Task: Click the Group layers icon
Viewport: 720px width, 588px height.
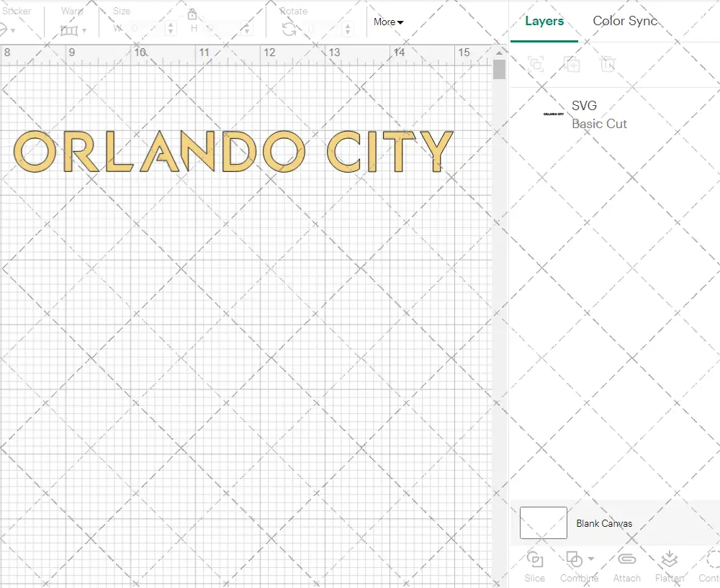Action: tap(536, 64)
